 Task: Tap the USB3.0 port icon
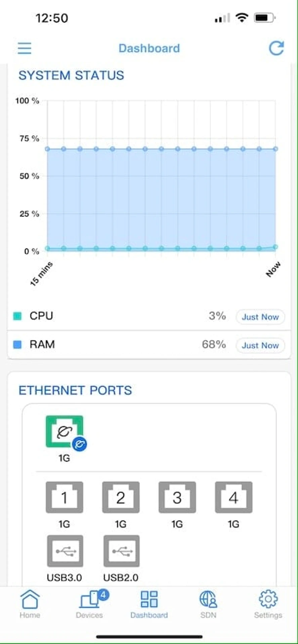[65, 551]
